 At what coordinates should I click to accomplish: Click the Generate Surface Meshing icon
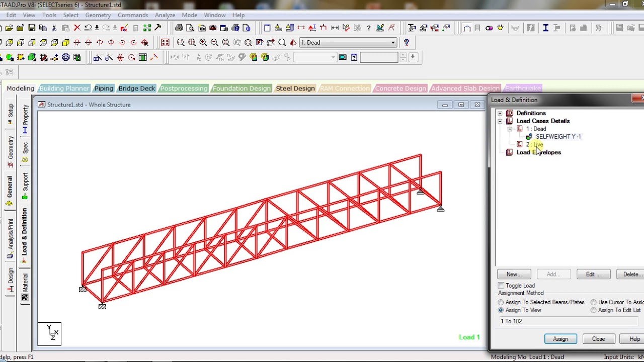pos(43,57)
